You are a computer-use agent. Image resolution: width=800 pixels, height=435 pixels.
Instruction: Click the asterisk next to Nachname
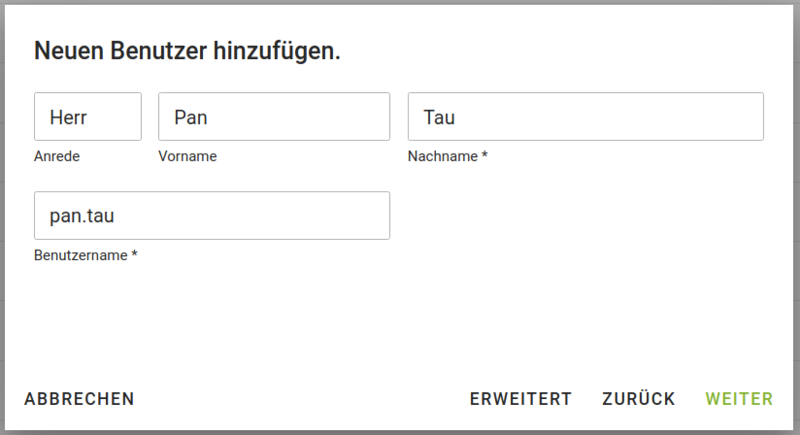[x=484, y=156]
